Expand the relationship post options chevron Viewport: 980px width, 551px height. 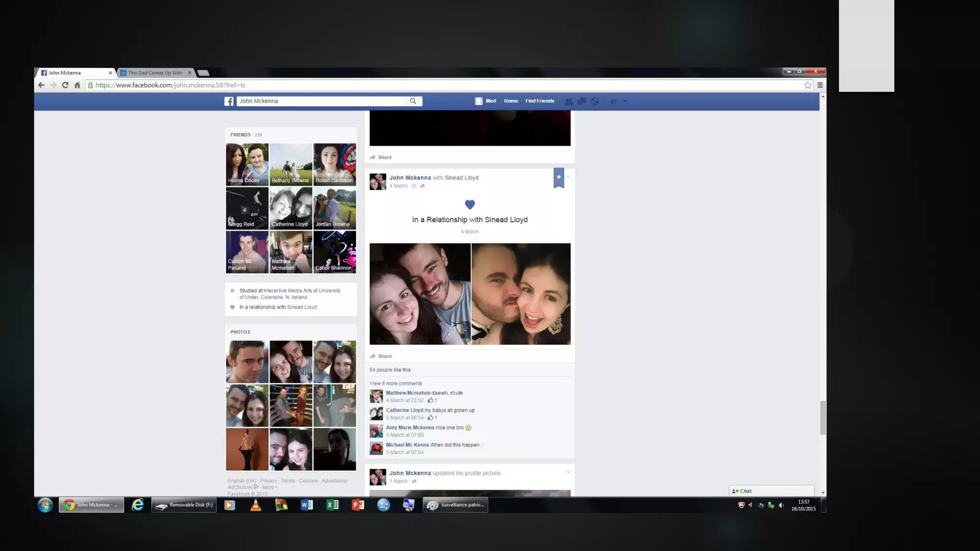coord(568,176)
